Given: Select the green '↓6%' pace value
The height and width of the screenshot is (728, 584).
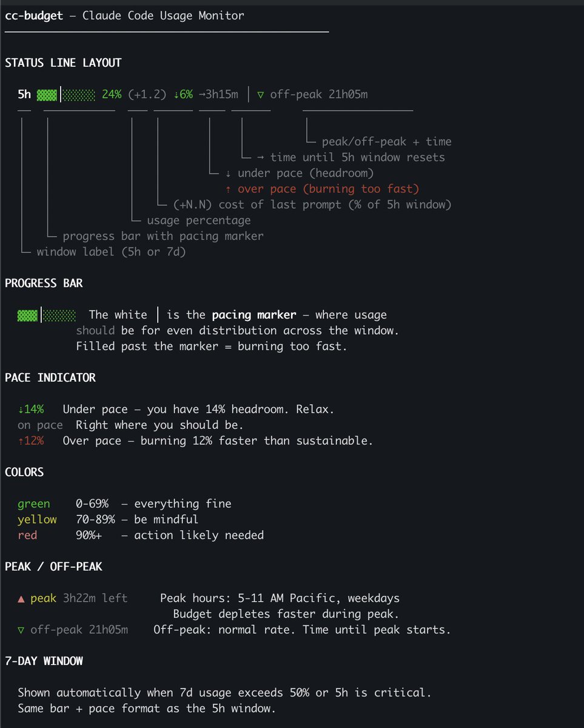Looking at the screenshot, I should pyautogui.click(x=183, y=94).
